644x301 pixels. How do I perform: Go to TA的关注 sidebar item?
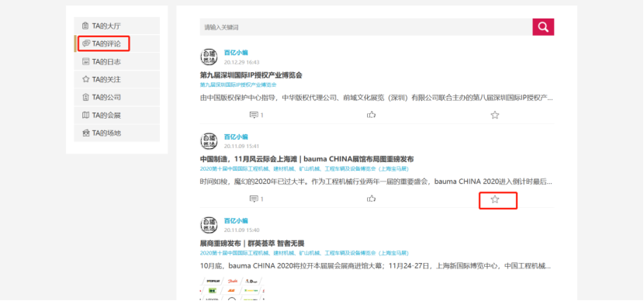tap(116, 79)
